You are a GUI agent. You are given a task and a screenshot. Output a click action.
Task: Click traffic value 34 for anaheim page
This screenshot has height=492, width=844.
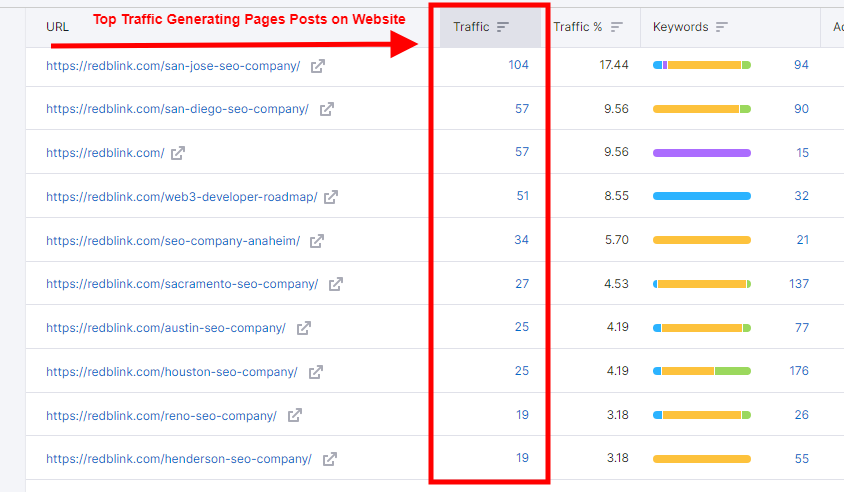click(521, 240)
